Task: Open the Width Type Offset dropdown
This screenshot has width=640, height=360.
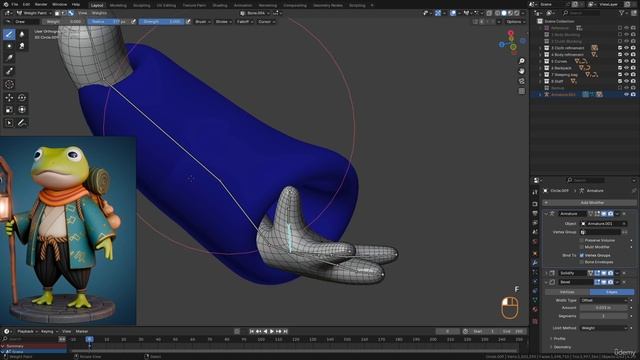Action: tap(603, 300)
